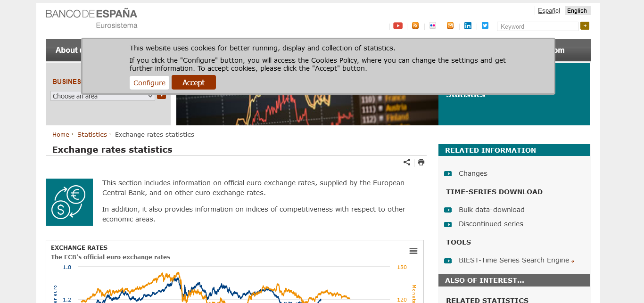Click into the Keyword search field
The width and height of the screenshot is (644, 303).
tap(537, 26)
